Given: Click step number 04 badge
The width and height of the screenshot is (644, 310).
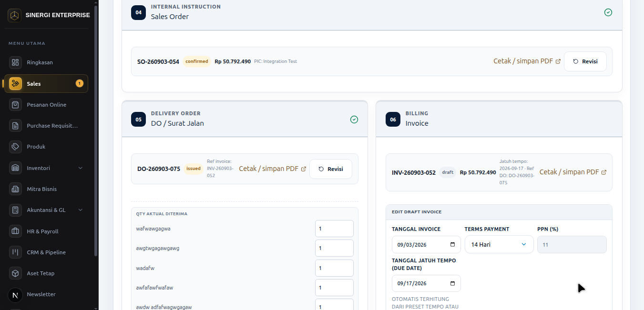Looking at the screenshot, I should tap(138, 12).
